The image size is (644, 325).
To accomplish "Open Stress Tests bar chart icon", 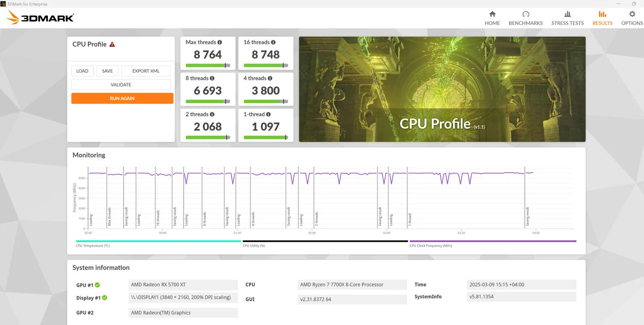I will [x=568, y=14].
